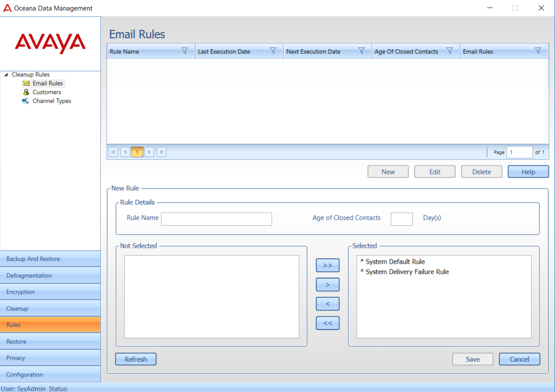Select Customers in the tree
The image size is (555, 392).
[x=47, y=92]
